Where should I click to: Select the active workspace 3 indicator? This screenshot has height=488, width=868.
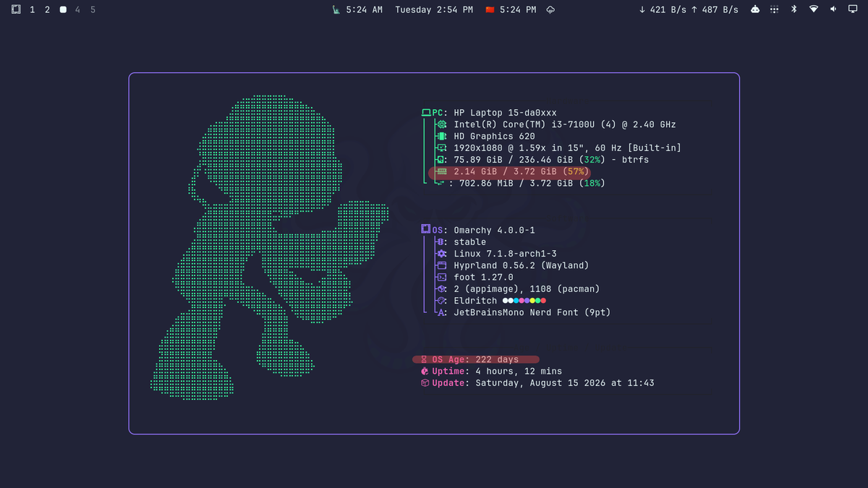(x=63, y=9)
